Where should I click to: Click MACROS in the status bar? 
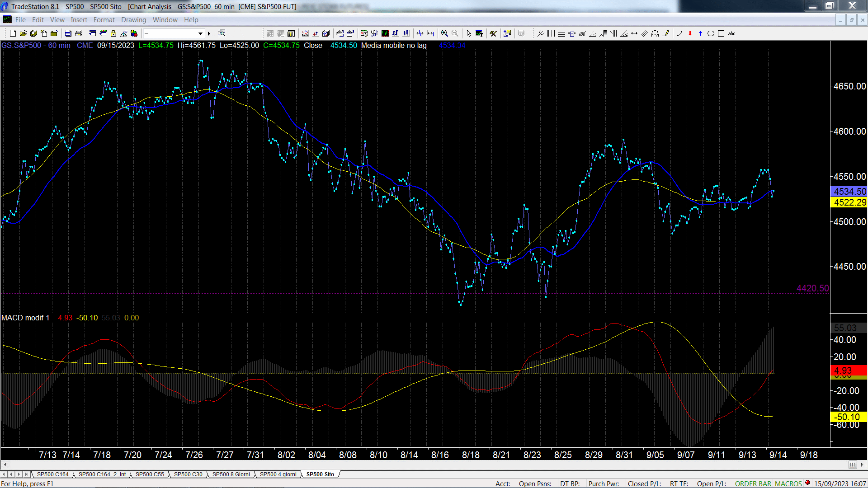pos(788,484)
